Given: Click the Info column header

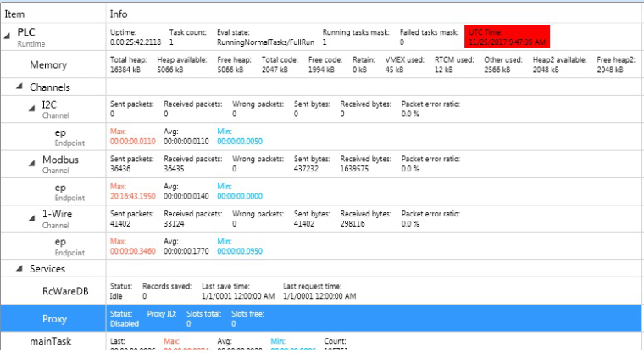Looking at the screenshot, I should [x=119, y=14].
